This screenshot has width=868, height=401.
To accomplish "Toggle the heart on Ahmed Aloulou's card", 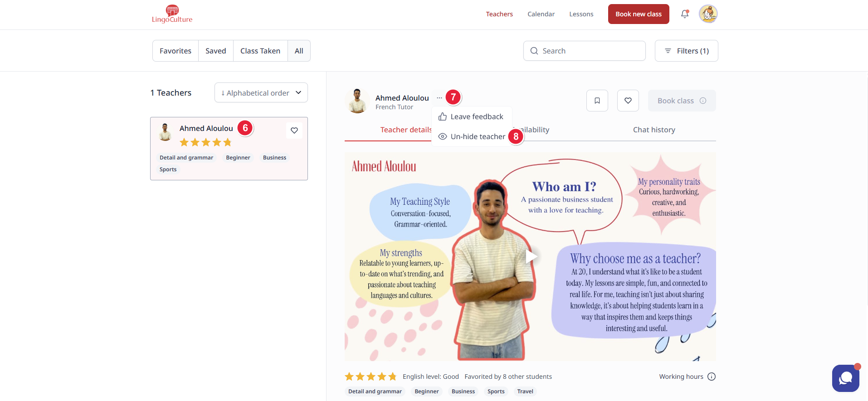I will [294, 130].
